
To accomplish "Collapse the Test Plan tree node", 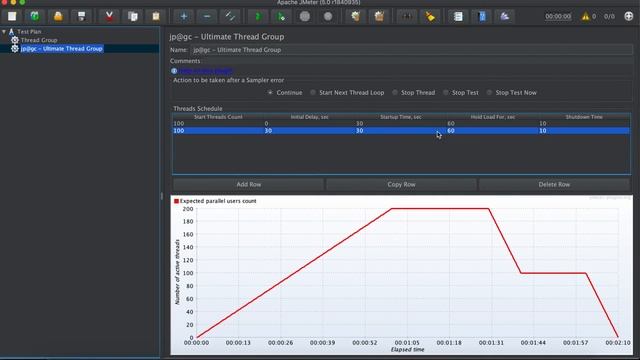I will coord(4,31).
